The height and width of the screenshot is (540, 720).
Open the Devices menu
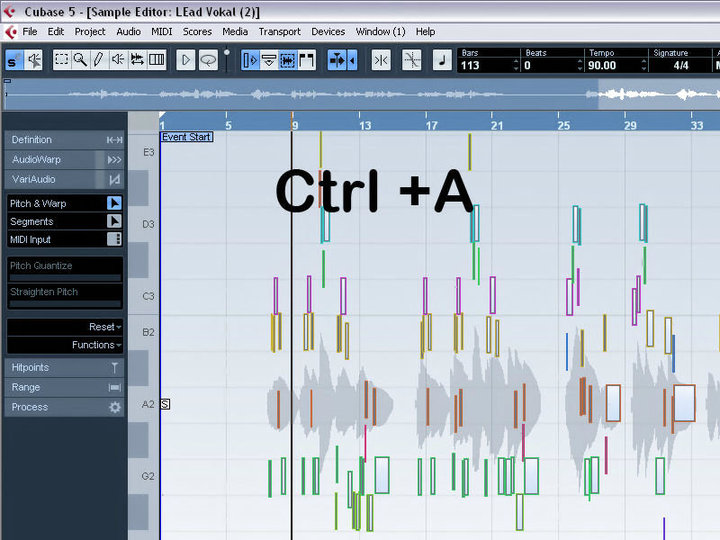click(328, 32)
